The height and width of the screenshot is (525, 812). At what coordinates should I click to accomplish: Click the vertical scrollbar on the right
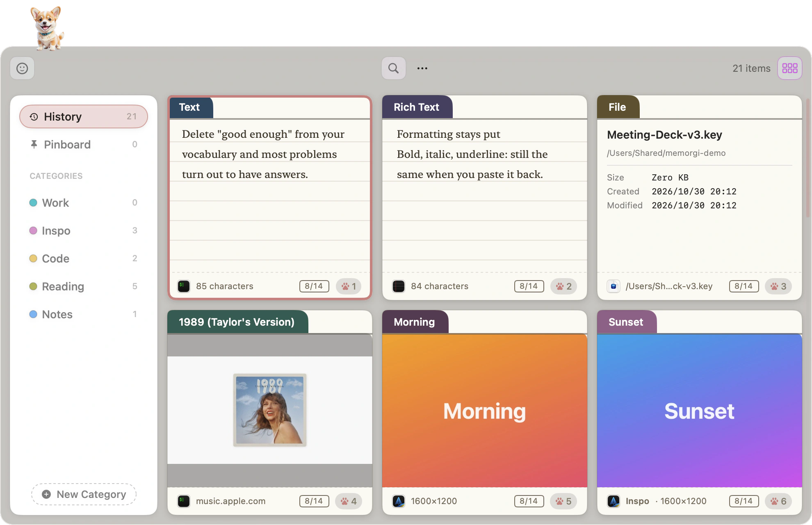pyautogui.click(x=808, y=158)
